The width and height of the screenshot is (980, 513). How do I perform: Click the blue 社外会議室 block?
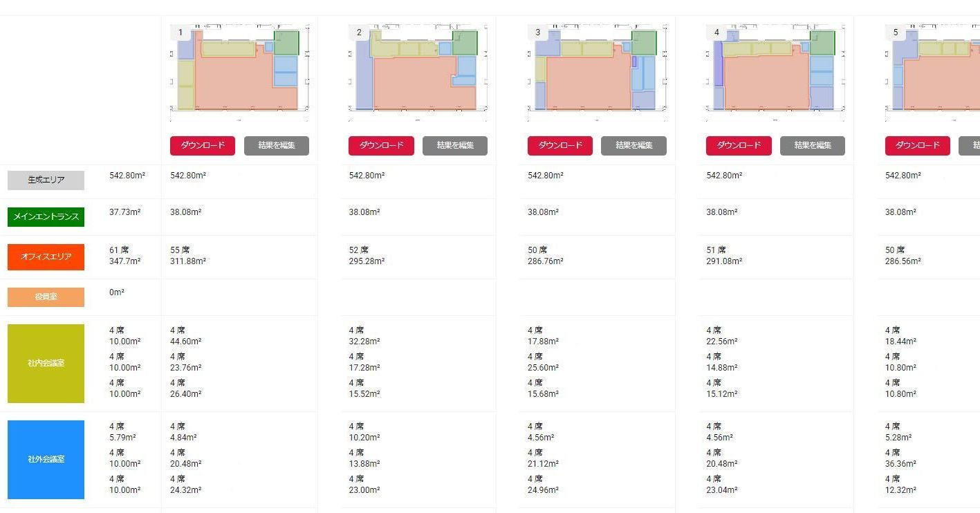(x=46, y=459)
